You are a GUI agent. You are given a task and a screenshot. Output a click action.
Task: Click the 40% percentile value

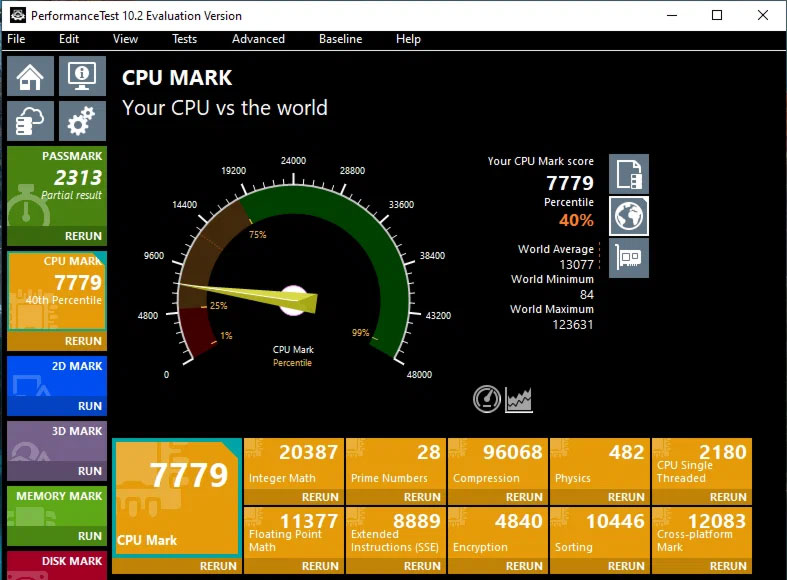pos(576,220)
